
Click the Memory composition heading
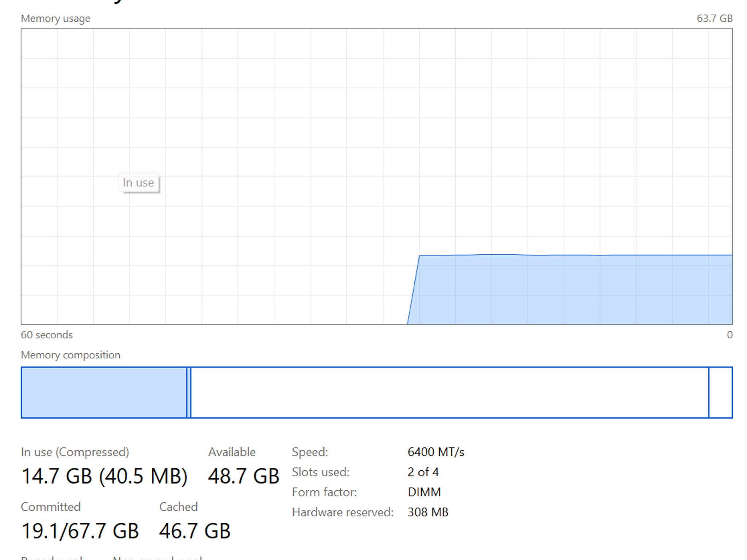[x=70, y=355]
